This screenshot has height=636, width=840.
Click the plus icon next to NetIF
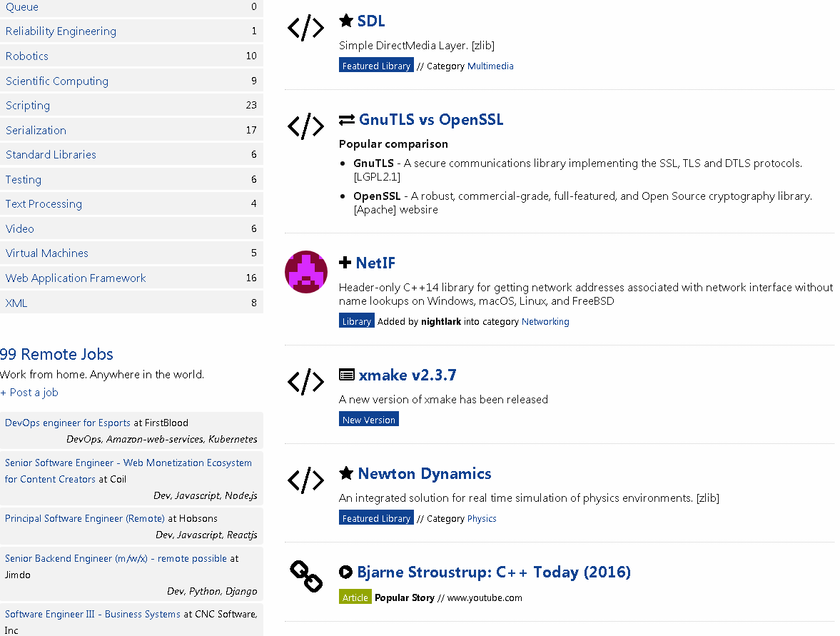click(348, 262)
